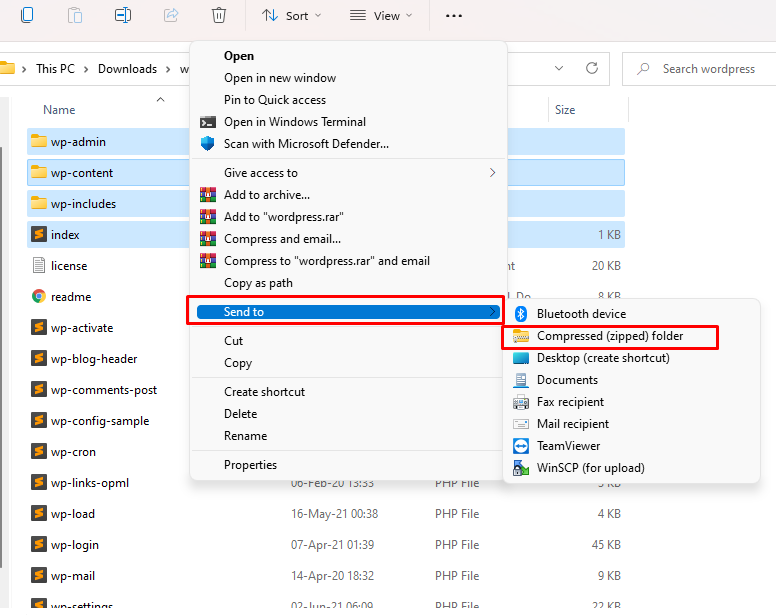Click the Delete trash icon in toolbar

coord(219,15)
